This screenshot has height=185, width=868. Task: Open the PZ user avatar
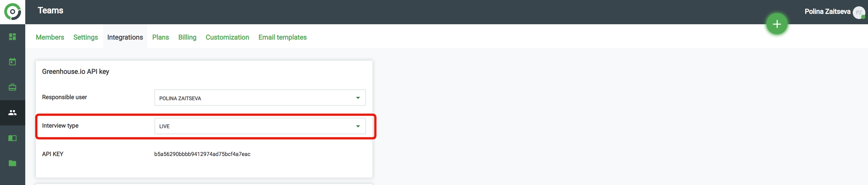(x=859, y=12)
